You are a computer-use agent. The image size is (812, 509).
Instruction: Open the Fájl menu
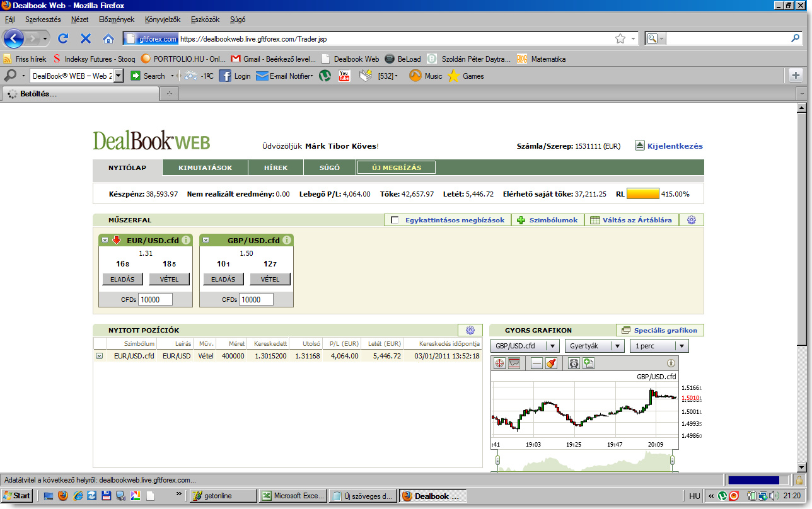(x=9, y=20)
